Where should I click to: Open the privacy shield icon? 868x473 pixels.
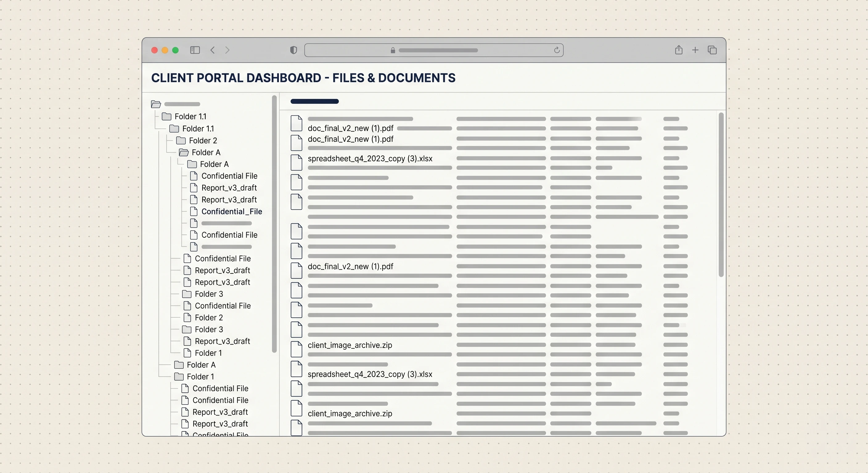(293, 50)
